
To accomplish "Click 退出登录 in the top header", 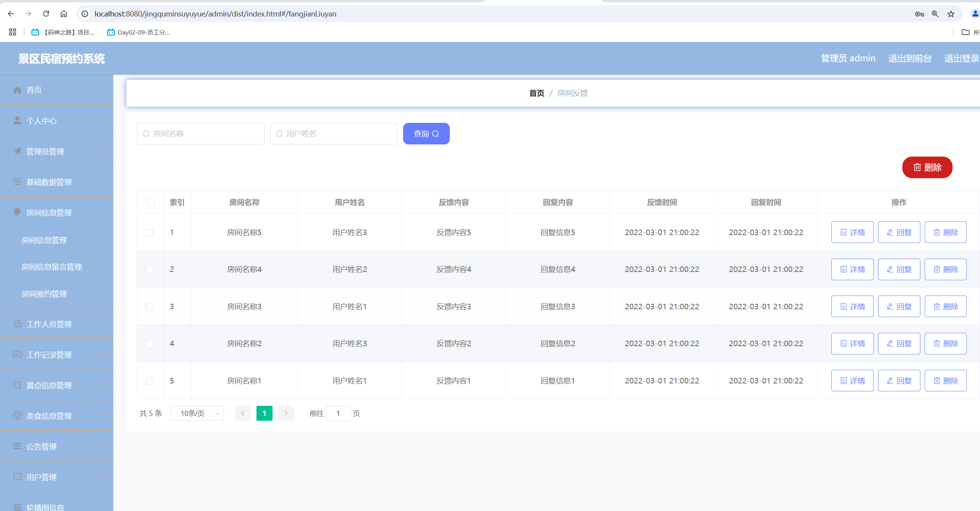I will (x=961, y=58).
